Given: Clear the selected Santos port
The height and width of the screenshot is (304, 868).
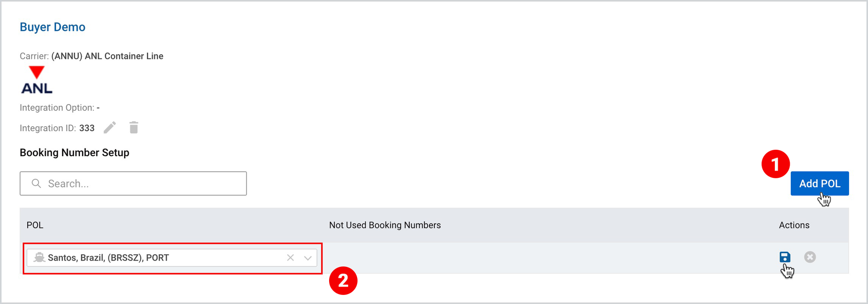Looking at the screenshot, I should pos(290,257).
